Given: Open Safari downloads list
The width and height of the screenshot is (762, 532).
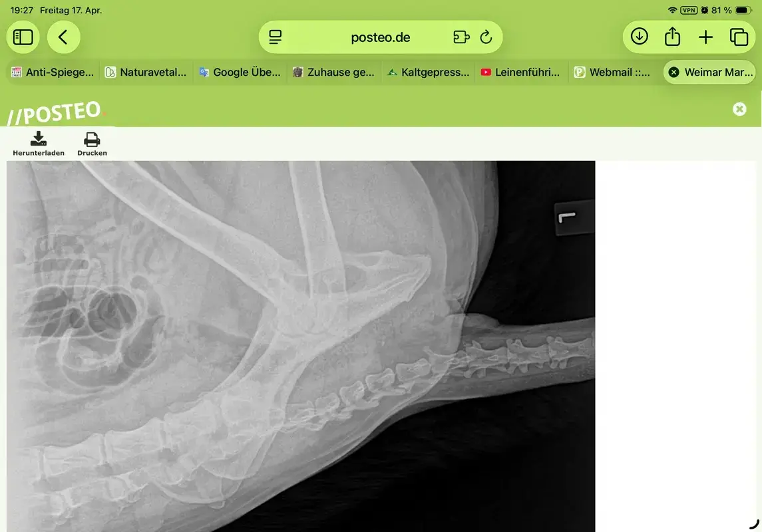Looking at the screenshot, I should tap(639, 37).
